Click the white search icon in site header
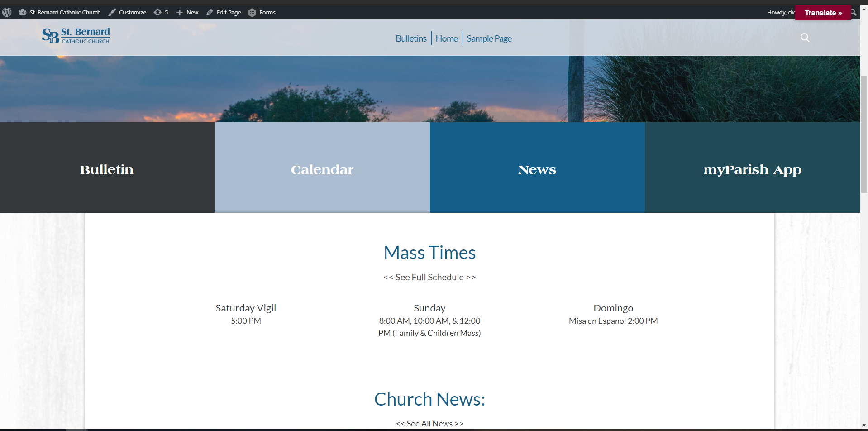Screen dimensions: 868x431 pyautogui.click(x=805, y=38)
